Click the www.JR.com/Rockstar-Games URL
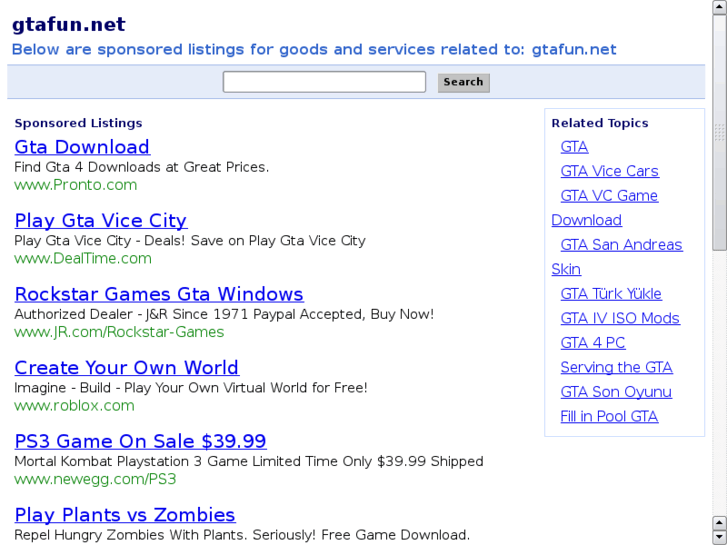Viewport: 727px width, 545px height. point(119,332)
